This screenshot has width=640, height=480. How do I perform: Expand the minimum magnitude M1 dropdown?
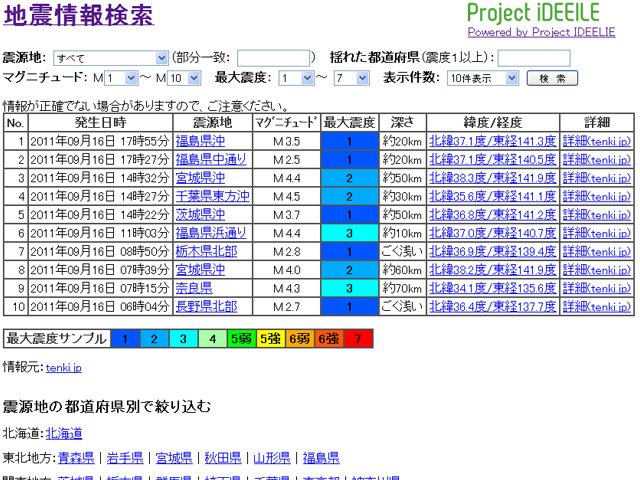(121, 78)
